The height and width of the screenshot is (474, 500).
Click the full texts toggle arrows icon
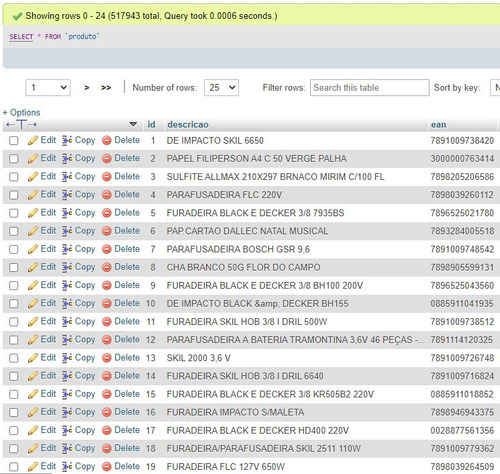pos(21,125)
